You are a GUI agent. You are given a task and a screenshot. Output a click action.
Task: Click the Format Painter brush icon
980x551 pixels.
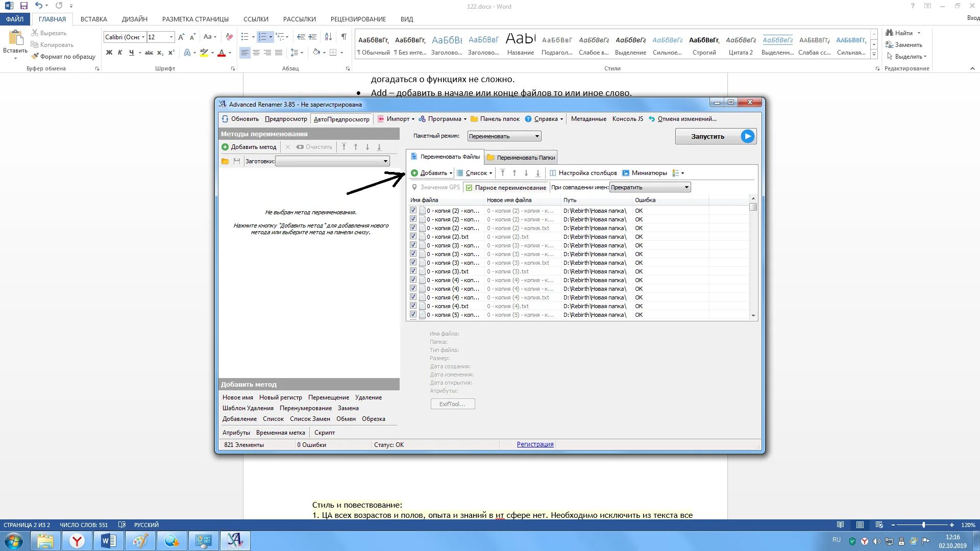35,57
